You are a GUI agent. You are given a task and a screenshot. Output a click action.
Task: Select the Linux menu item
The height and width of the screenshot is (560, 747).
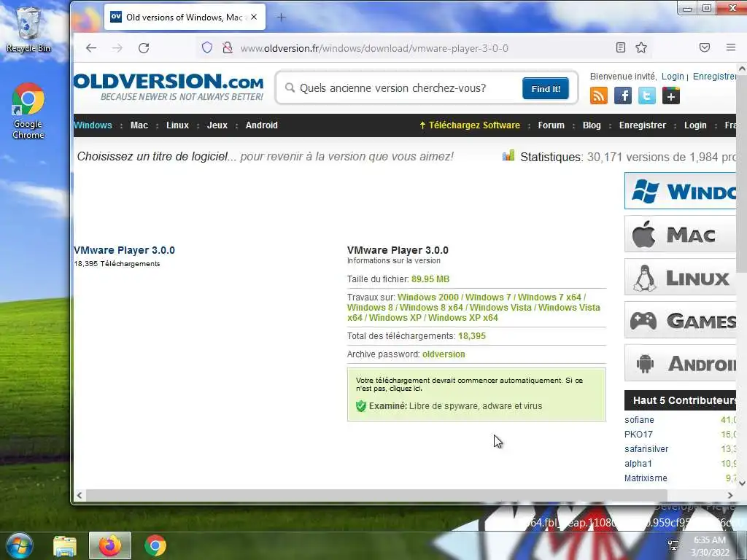coord(177,125)
